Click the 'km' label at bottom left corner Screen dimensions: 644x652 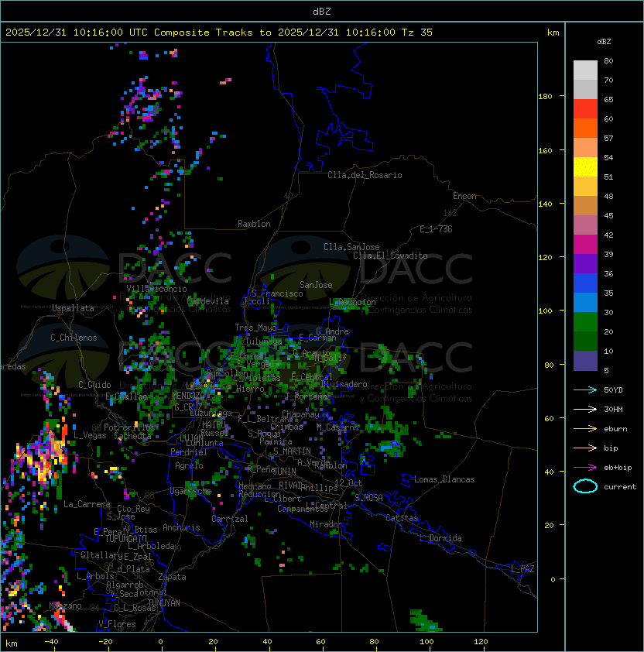click(x=12, y=643)
